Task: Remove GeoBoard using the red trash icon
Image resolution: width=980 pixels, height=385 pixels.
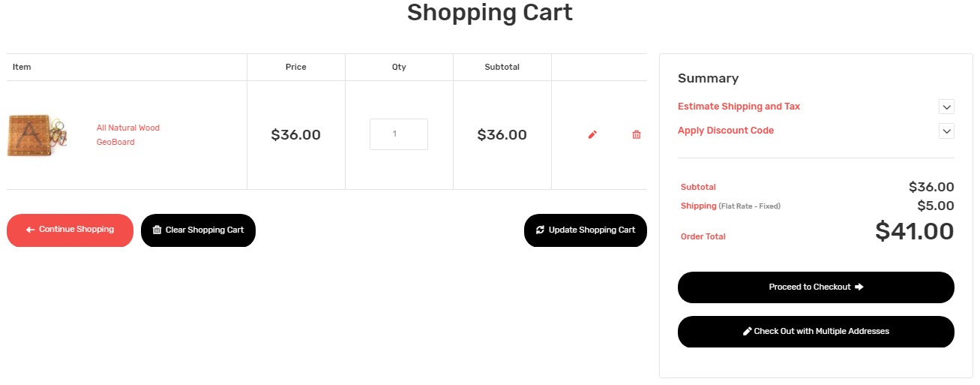Action: coord(637,135)
